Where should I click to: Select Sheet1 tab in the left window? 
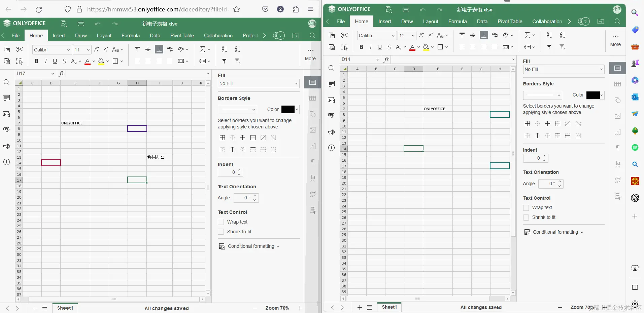pos(65,308)
